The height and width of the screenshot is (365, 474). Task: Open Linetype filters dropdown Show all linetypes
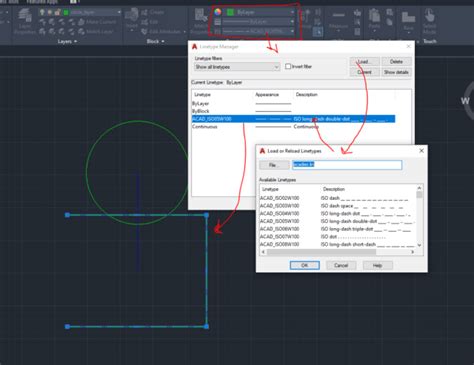click(237, 67)
